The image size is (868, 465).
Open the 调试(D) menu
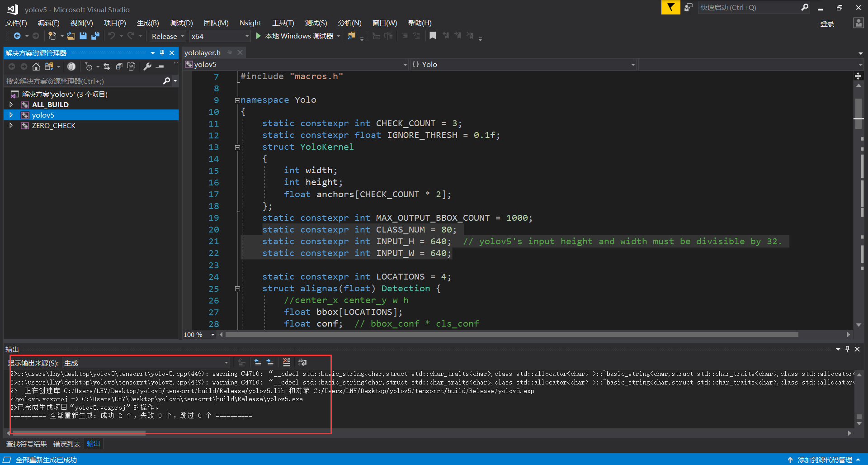181,23
